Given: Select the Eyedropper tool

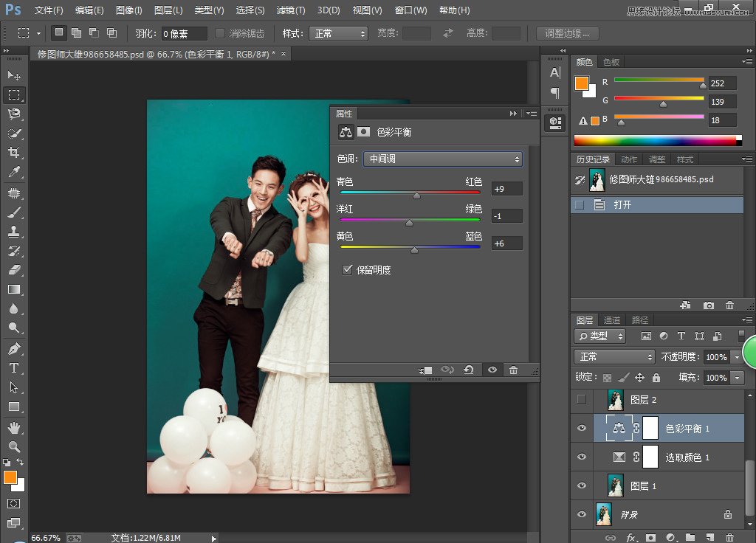Looking at the screenshot, I should pyautogui.click(x=13, y=172).
